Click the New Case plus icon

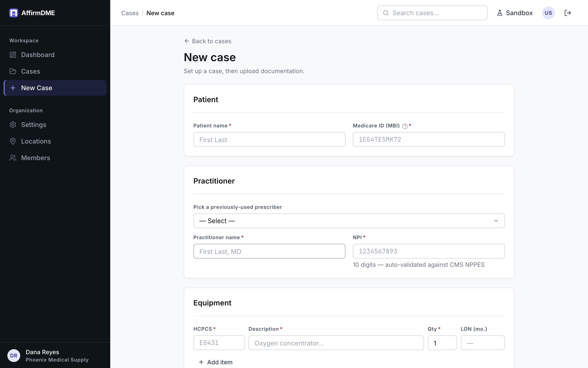(13, 88)
